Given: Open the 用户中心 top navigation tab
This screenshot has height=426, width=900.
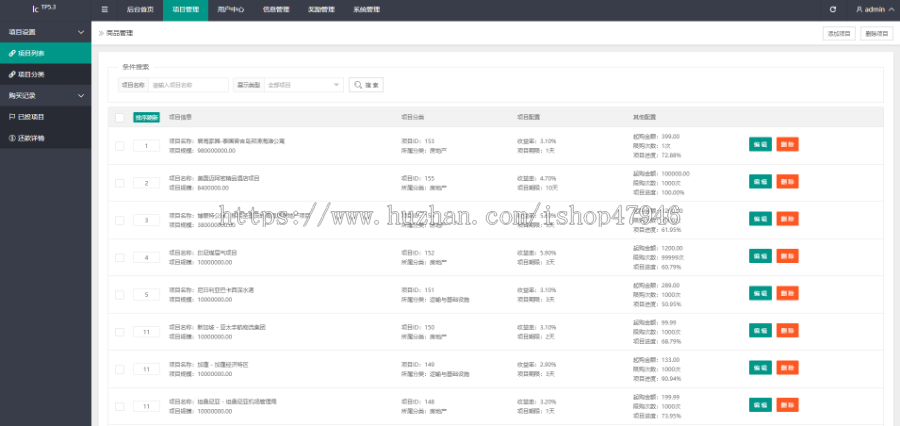Looking at the screenshot, I should click(x=231, y=10).
